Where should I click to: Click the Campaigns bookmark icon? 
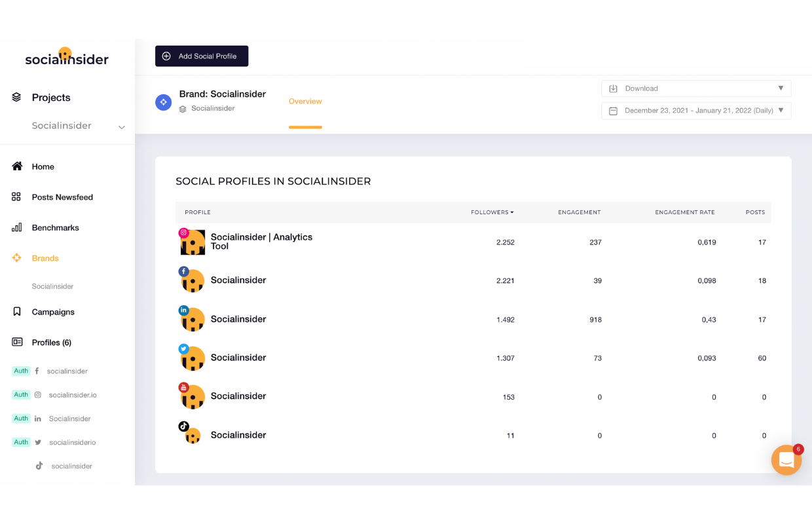click(17, 312)
